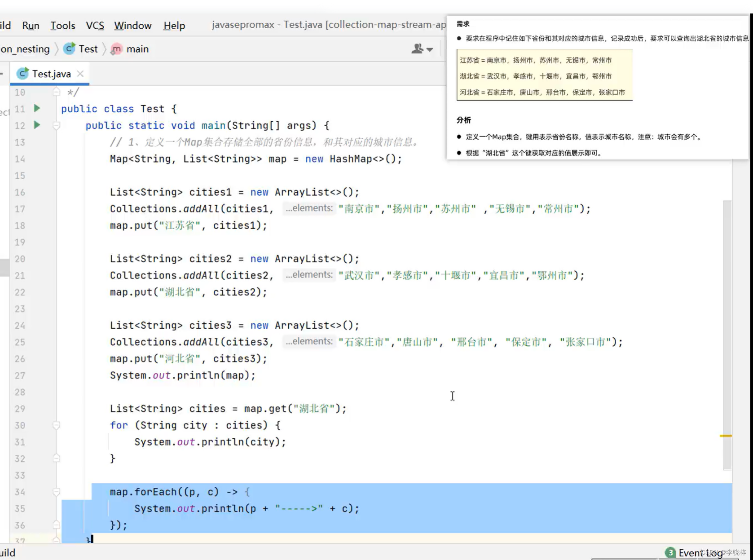753x560 pixels.
Task: Toggle fold end marker at line 32
Action: click(x=56, y=458)
